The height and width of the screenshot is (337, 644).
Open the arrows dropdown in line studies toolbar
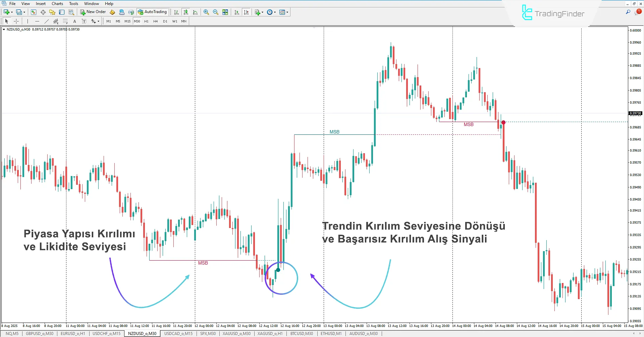pyautogui.click(x=97, y=21)
